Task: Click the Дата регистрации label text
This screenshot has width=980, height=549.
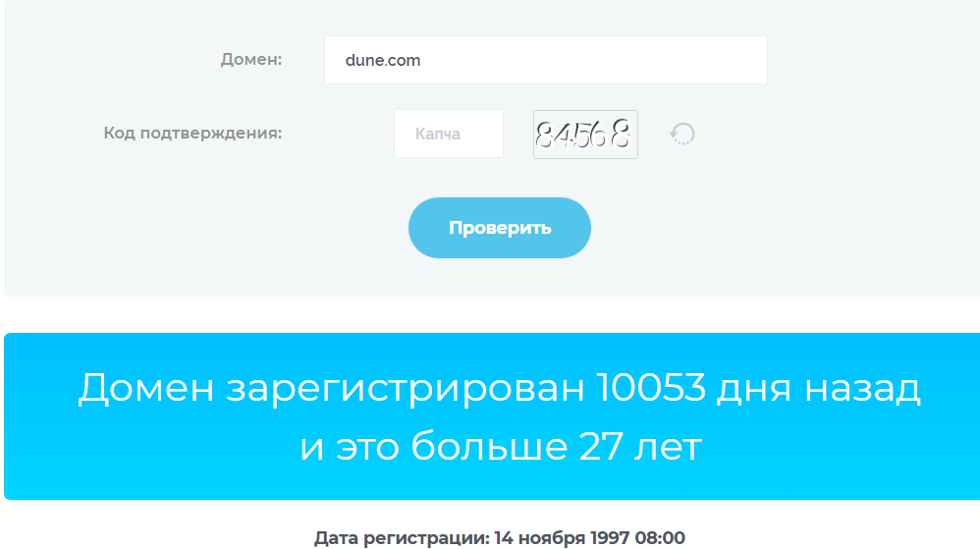Action: coord(402,538)
